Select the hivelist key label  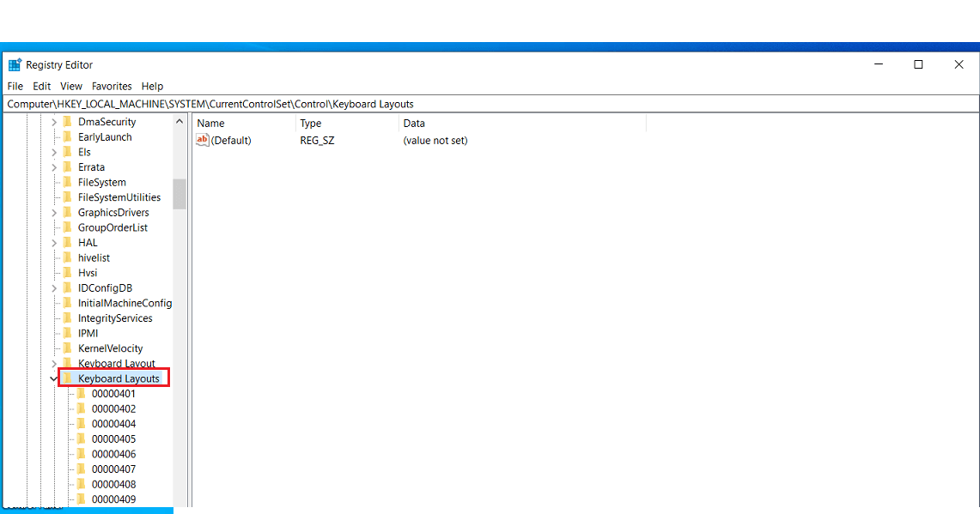point(94,258)
